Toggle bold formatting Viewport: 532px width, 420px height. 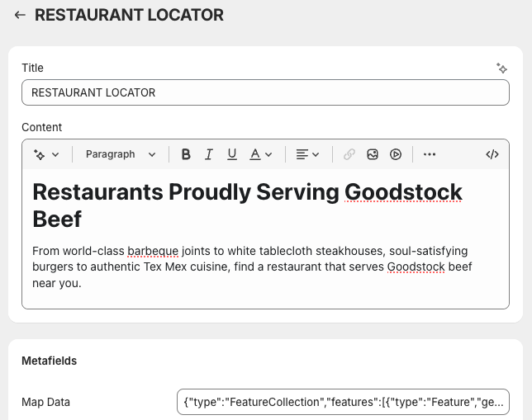point(186,154)
